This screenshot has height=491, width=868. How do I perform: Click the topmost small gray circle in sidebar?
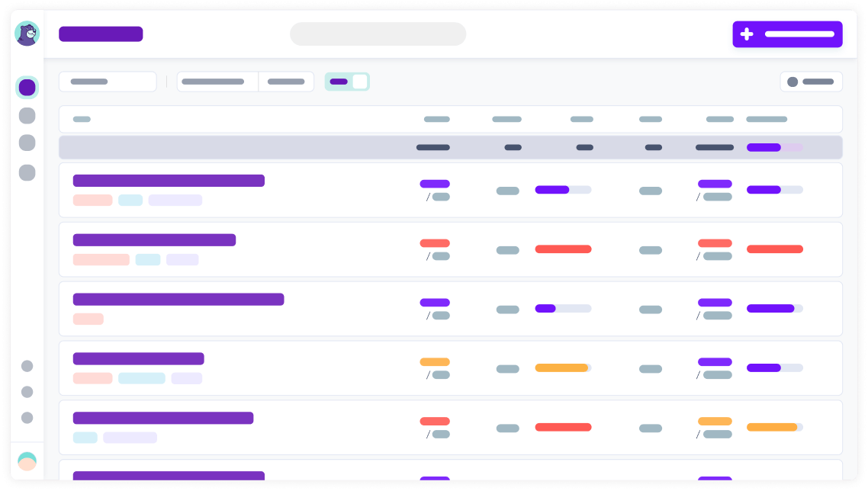point(27,366)
